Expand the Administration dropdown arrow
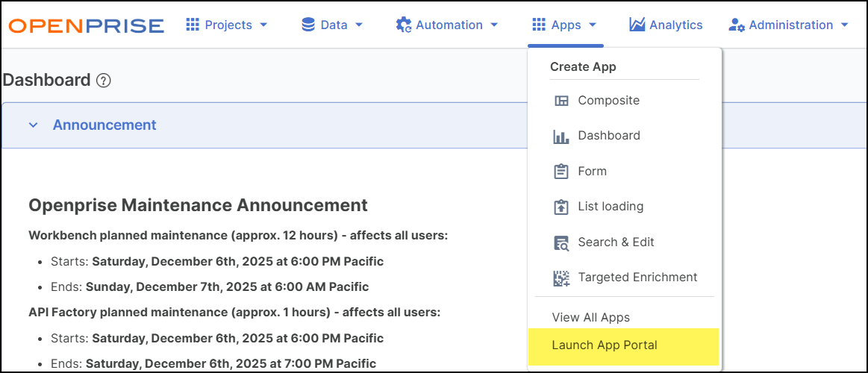The image size is (868, 373). click(x=844, y=25)
